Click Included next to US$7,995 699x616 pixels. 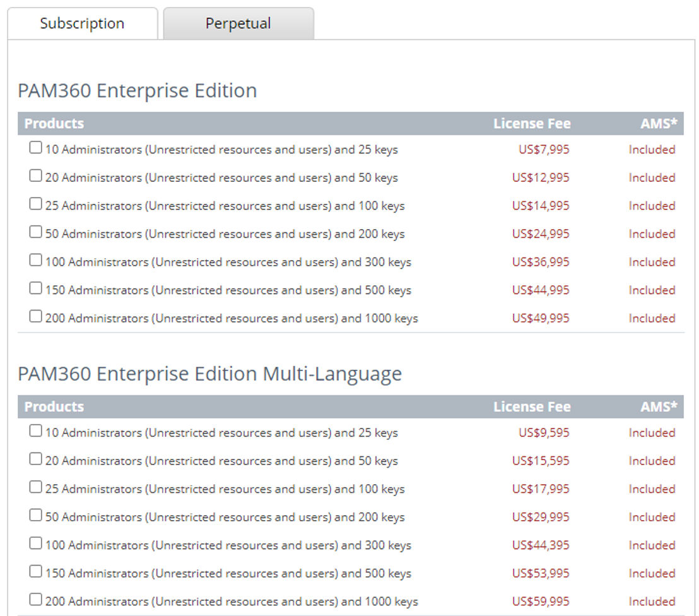(x=652, y=150)
